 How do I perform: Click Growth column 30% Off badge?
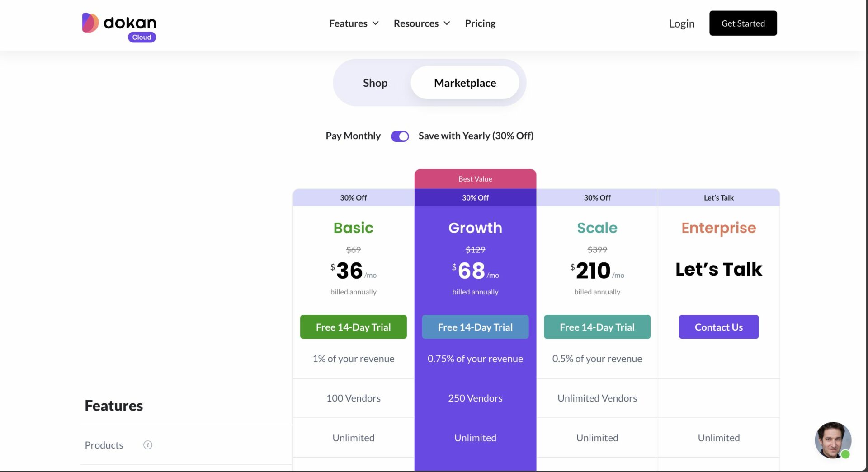(x=475, y=198)
